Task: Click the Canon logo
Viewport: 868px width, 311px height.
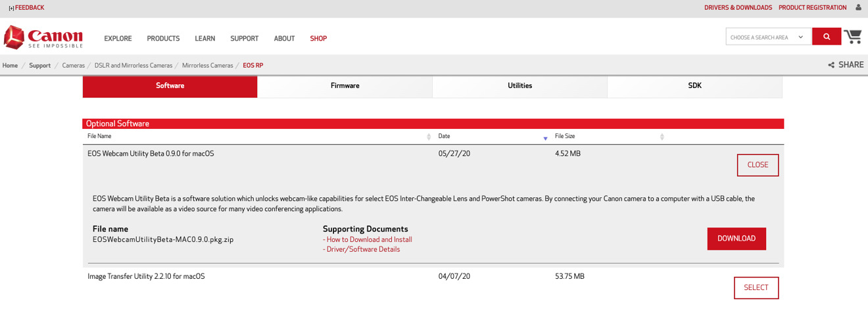Action: (43, 37)
